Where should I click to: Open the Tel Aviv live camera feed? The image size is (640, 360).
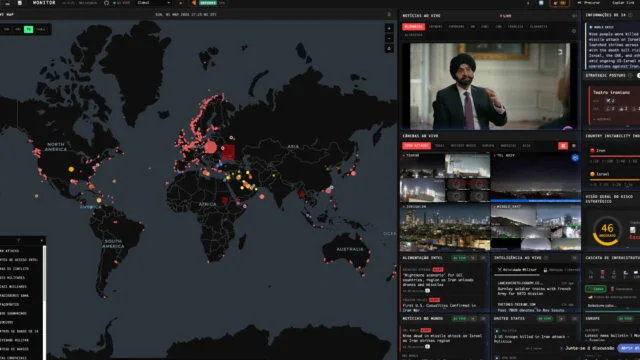(536, 178)
